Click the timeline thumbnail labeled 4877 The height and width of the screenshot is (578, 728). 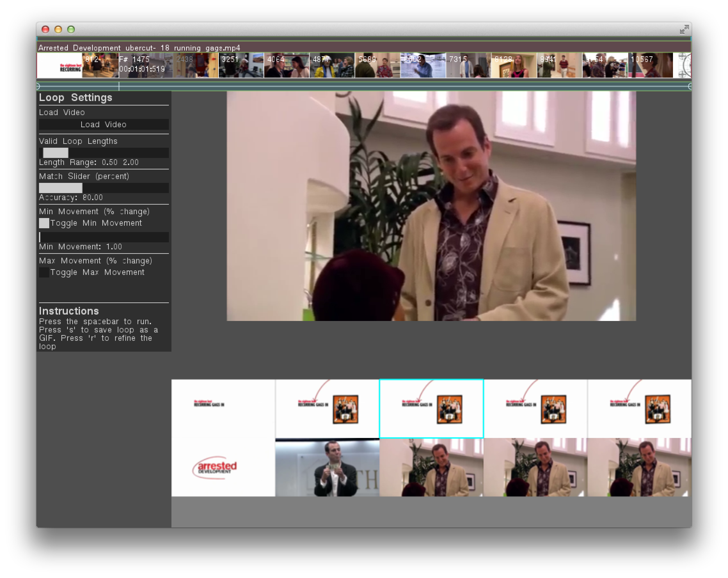332,66
